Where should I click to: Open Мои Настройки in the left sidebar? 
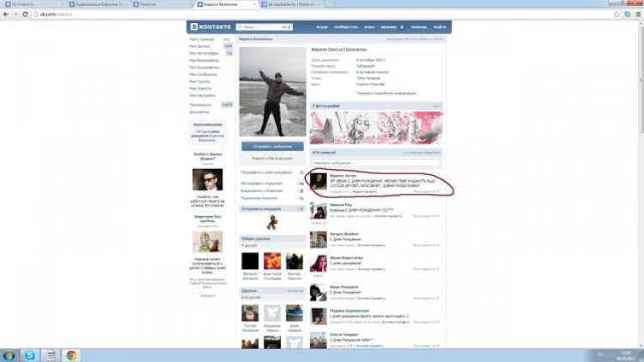tap(203, 95)
